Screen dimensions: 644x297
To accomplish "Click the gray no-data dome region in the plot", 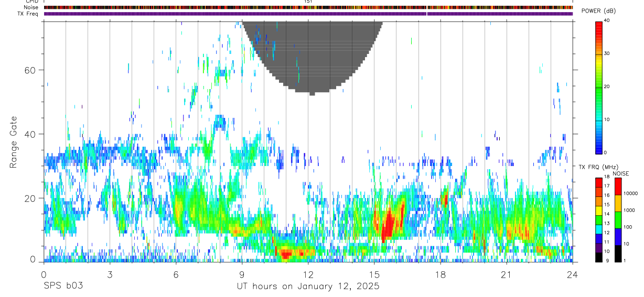I will (x=314, y=58).
